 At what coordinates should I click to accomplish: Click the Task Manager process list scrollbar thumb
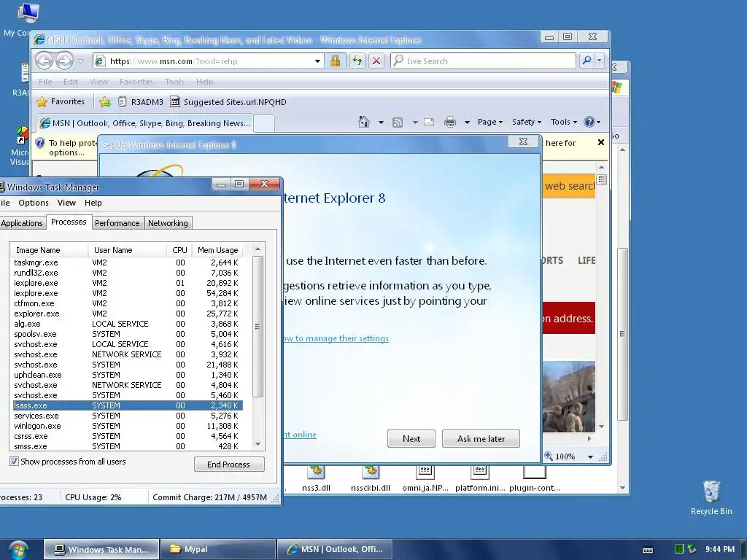click(258, 327)
